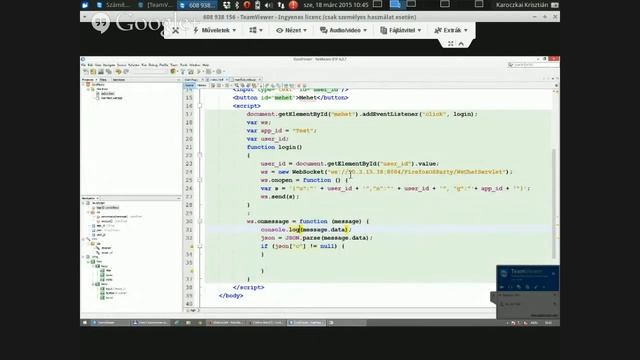Switch to the '608 938...' TeamViewer taskbar window
This screenshot has height=360, width=640.
[197, 5]
